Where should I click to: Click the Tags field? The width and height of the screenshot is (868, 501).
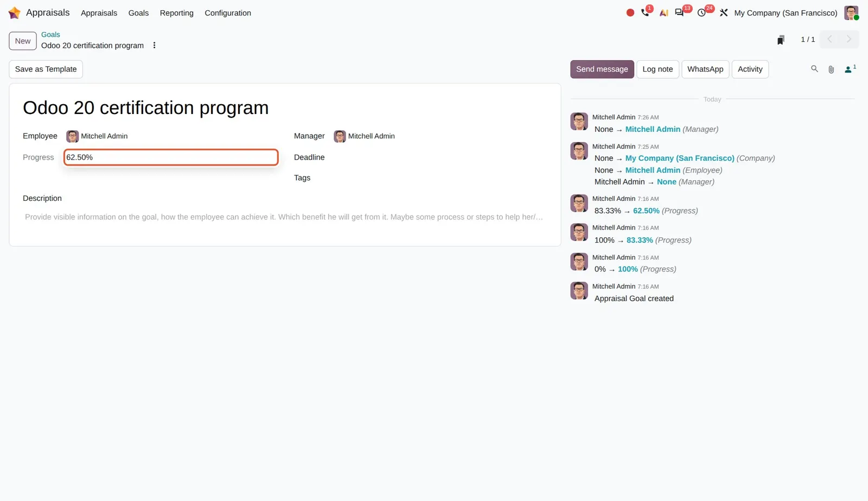(439, 178)
